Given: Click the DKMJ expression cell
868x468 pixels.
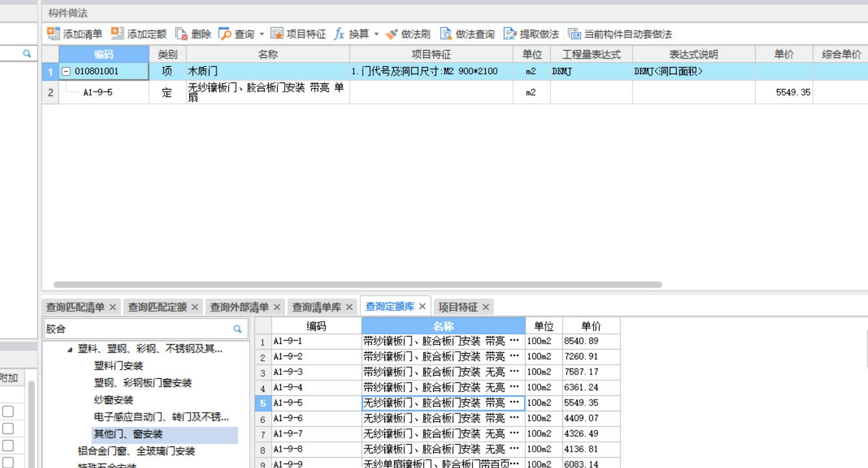Looking at the screenshot, I should (x=591, y=71).
